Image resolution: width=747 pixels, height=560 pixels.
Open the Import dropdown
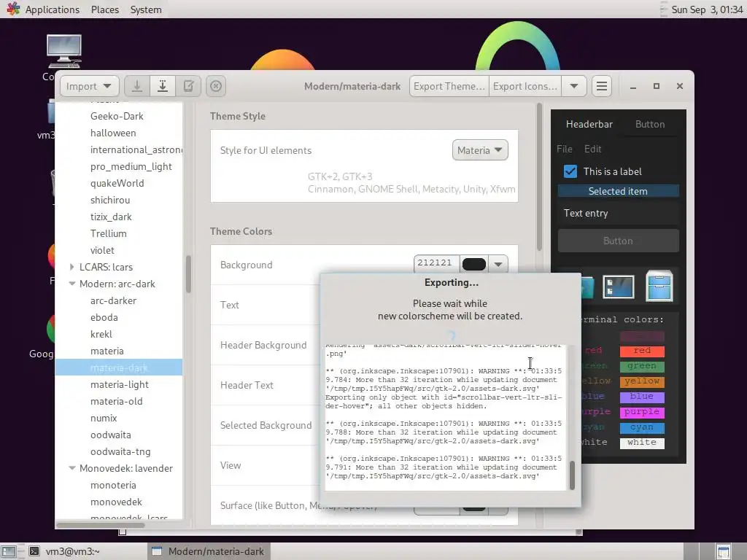[x=89, y=86]
